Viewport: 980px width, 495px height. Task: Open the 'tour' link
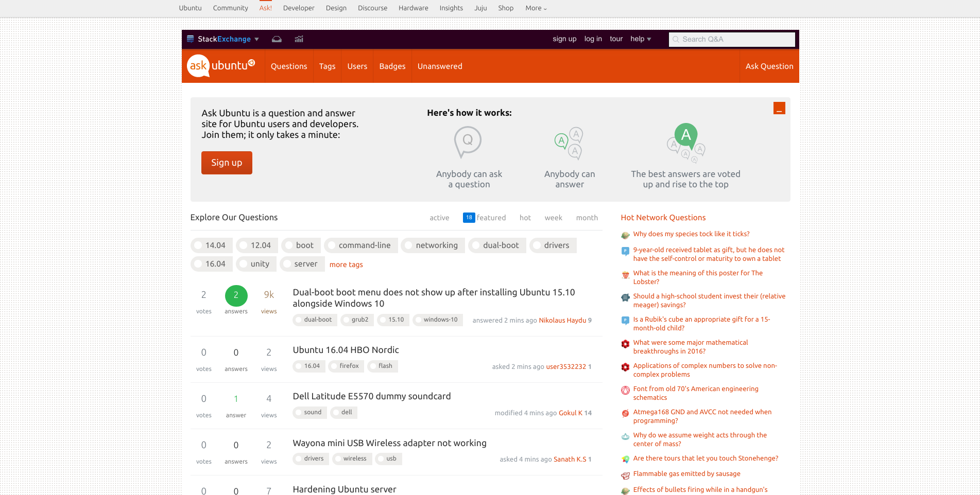click(616, 39)
